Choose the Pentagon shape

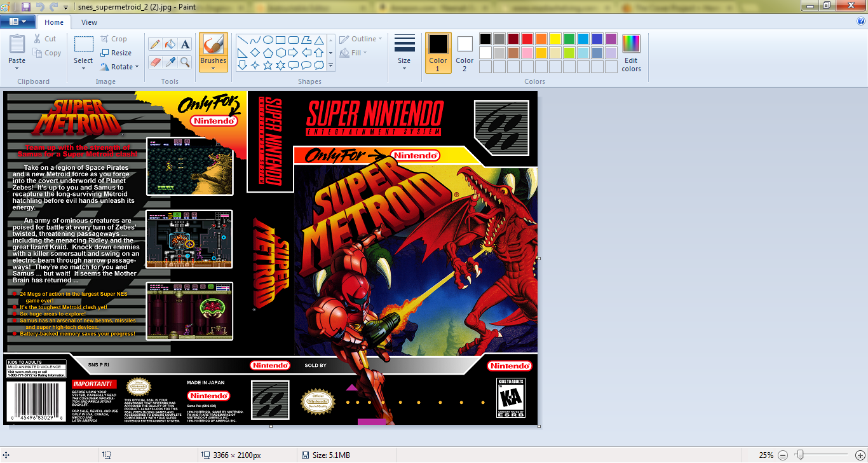click(x=268, y=52)
